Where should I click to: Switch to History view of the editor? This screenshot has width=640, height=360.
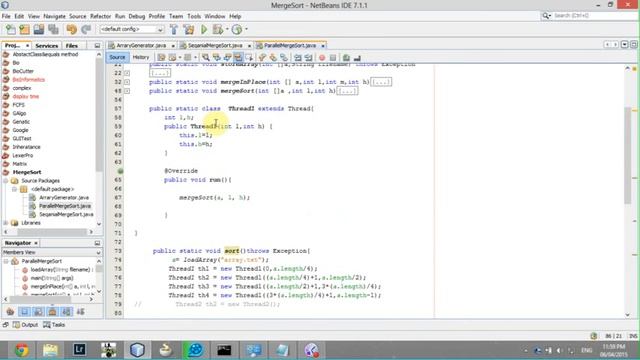[141, 58]
